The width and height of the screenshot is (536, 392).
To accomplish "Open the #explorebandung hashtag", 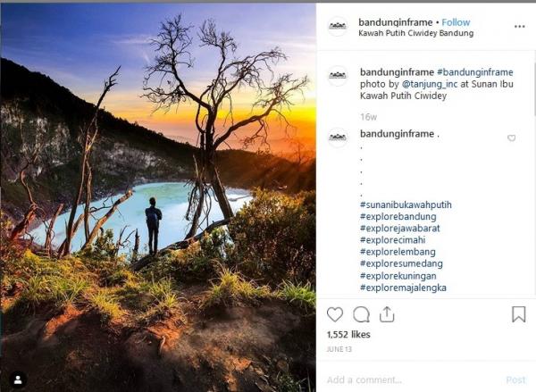I will tap(398, 217).
